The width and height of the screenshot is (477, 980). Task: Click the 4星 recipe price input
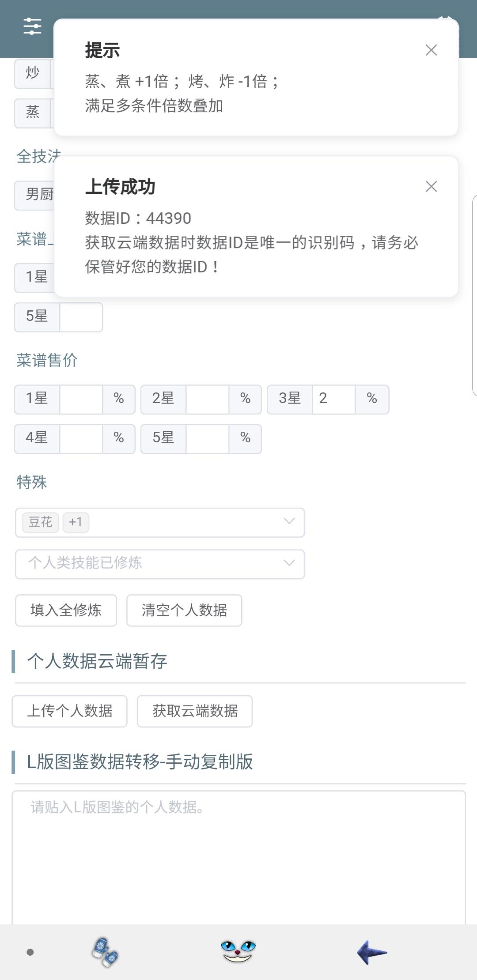pyautogui.click(x=81, y=438)
